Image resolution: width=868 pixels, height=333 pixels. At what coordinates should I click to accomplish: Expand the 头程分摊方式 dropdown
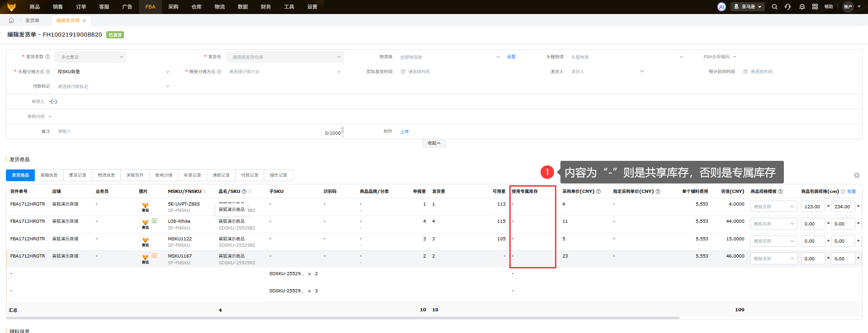[x=112, y=72]
